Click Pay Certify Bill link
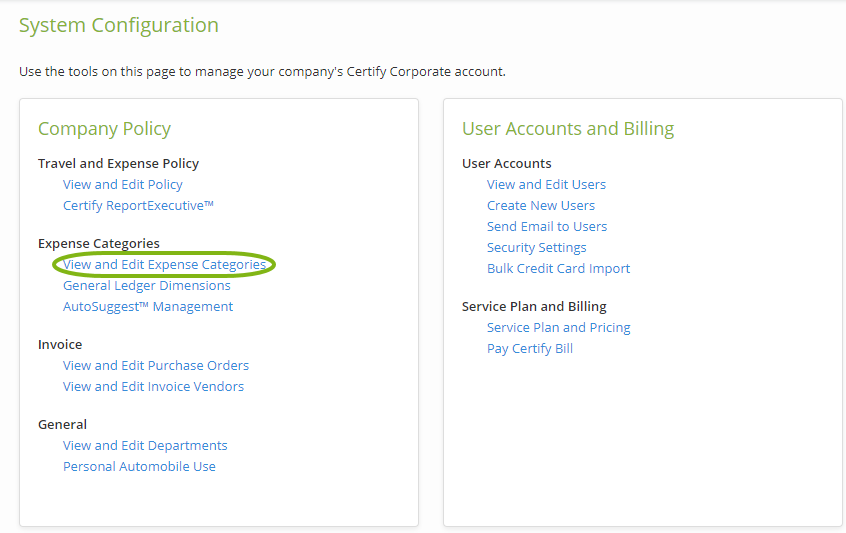846x533 pixels. point(530,348)
